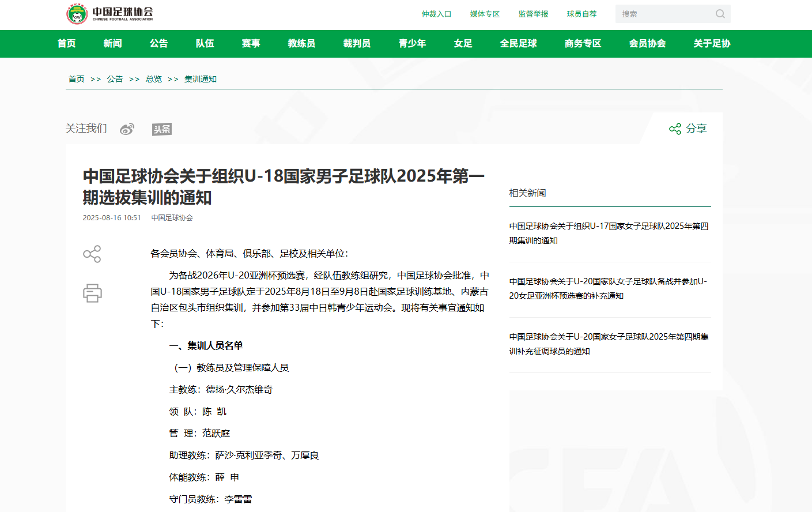Click the 仲裁入口 top link

coord(436,14)
